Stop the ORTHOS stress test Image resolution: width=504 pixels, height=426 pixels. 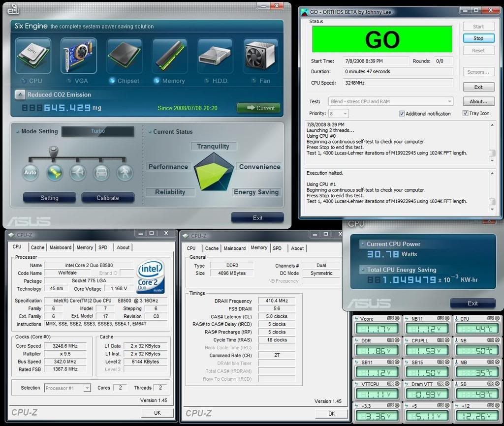point(478,38)
